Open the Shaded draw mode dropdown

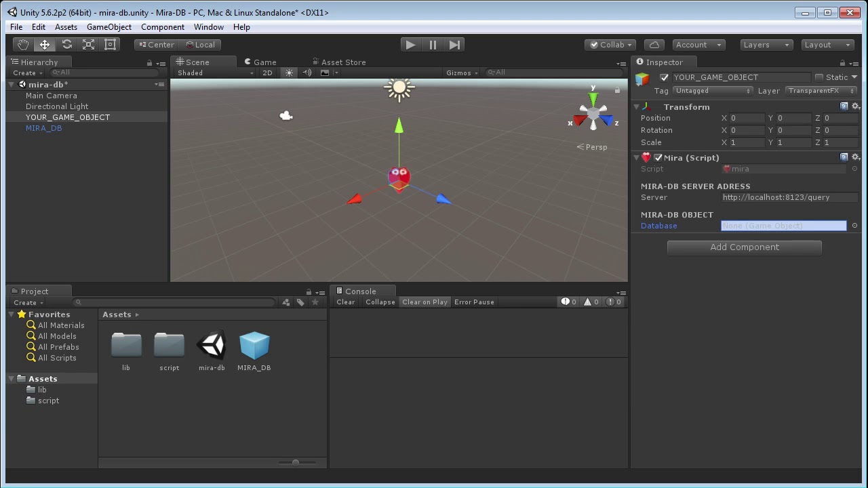pos(214,73)
